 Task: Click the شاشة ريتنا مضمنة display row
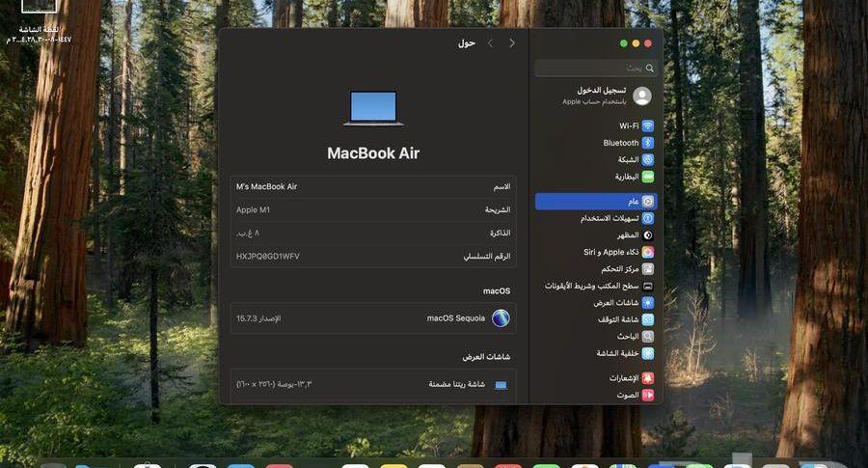[x=373, y=384]
